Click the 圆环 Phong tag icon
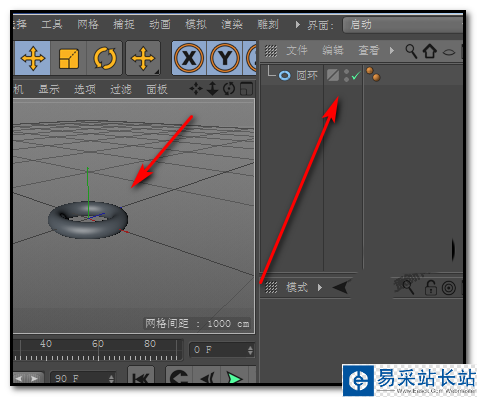This screenshot has height=397, width=477. [373, 74]
